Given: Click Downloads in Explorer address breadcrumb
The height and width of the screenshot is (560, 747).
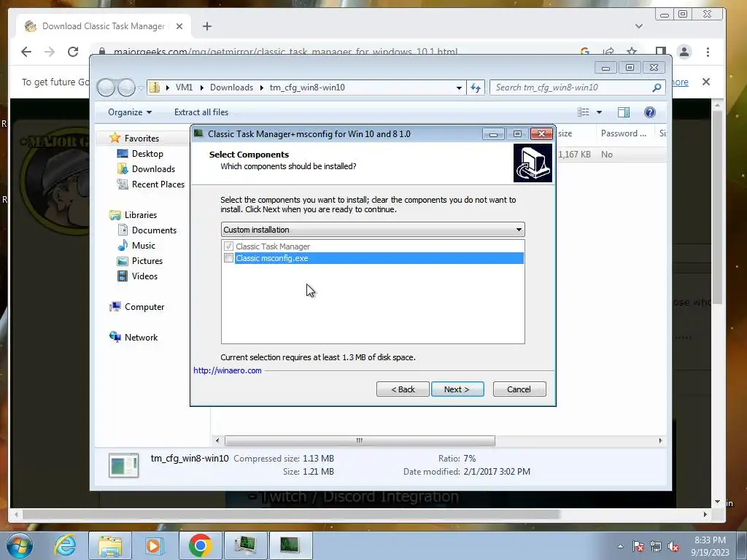Looking at the screenshot, I should pyautogui.click(x=231, y=87).
